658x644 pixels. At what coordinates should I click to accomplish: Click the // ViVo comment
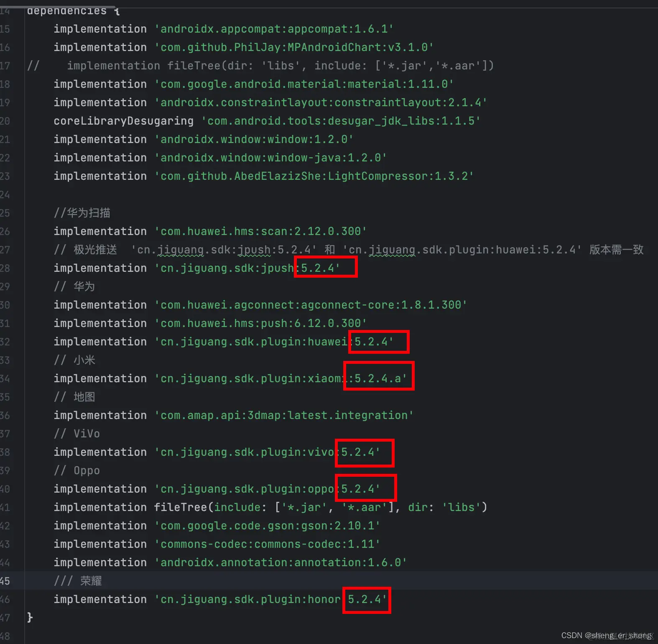(77, 434)
